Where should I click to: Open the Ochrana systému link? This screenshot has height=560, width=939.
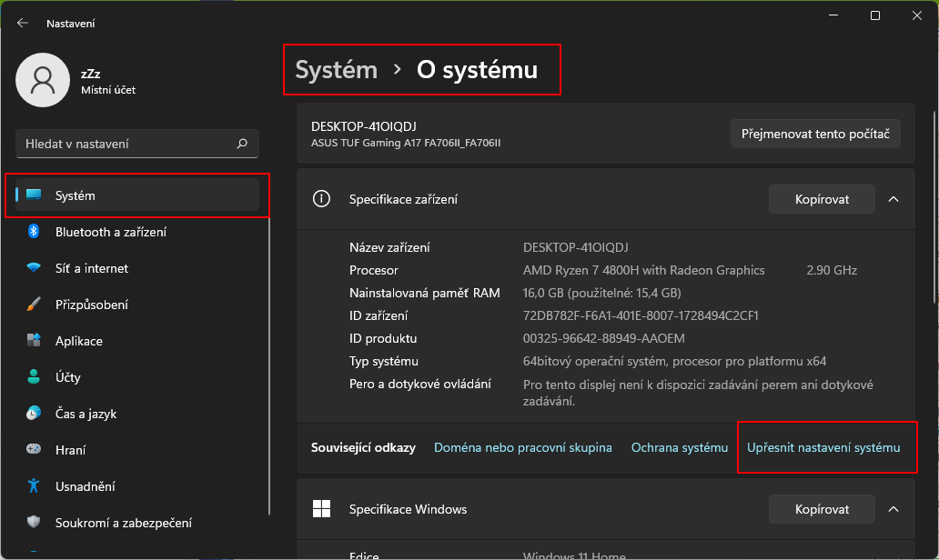[679, 447]
